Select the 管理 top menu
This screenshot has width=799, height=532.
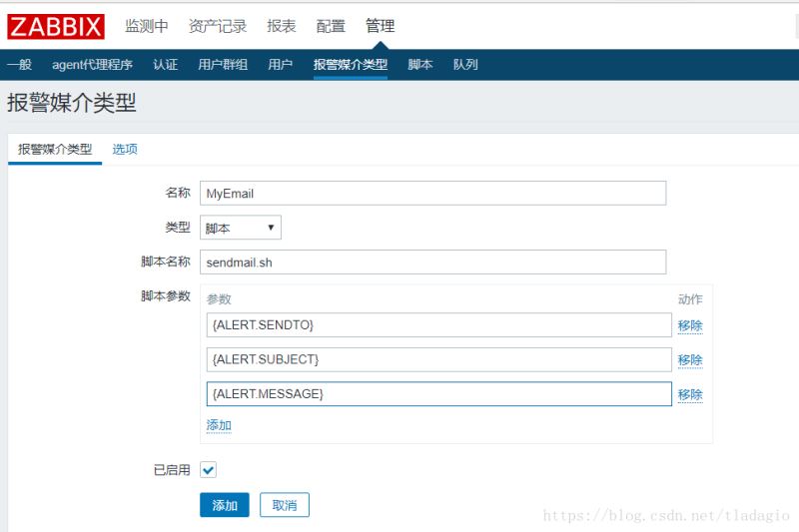point(380,26)
